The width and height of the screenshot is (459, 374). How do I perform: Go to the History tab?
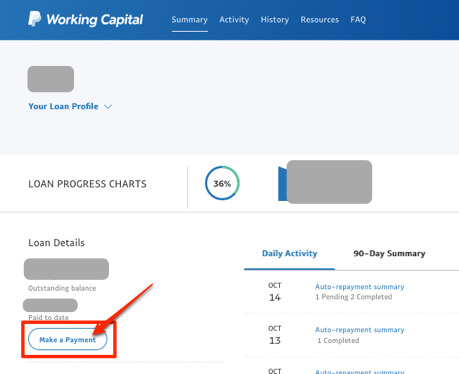coord(275,20)
